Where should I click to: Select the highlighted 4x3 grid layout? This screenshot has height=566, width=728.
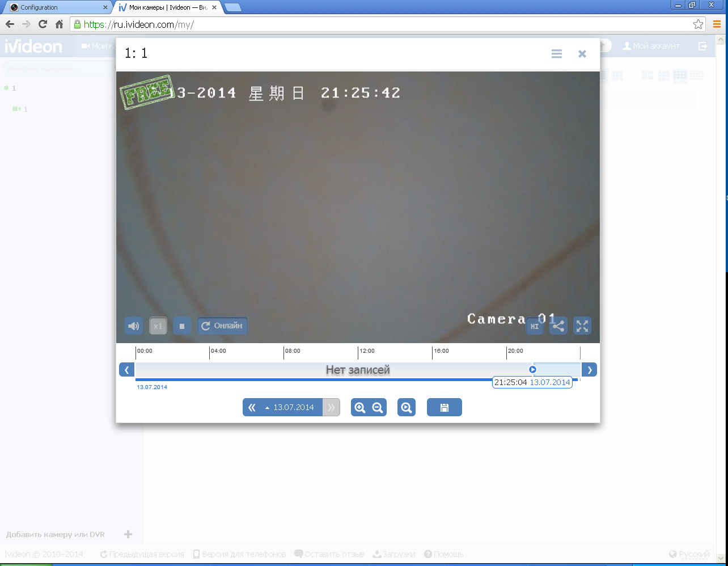pos(680,75)
